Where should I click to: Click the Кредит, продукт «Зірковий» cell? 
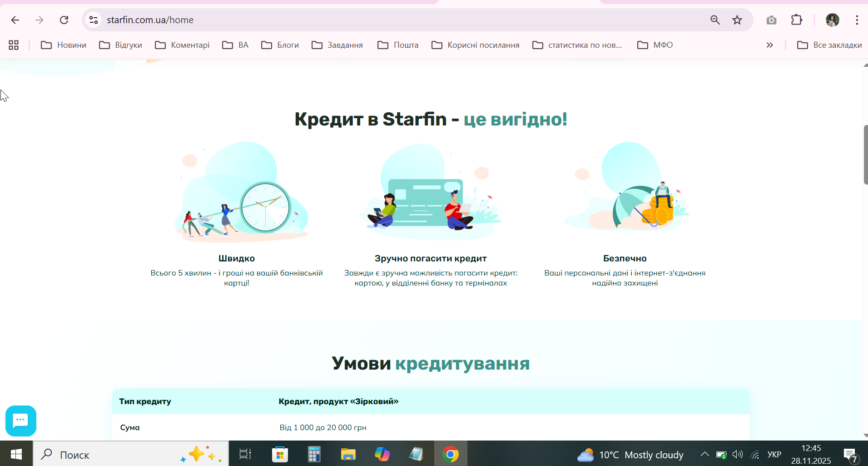[x=338, y=401]
